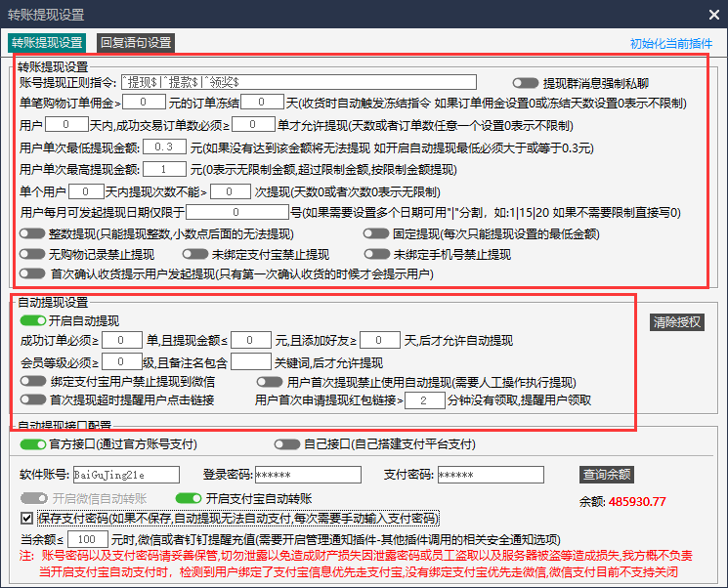This screenshot has height=588, width=728.
Task: Click the 初始化当前插件 link
Action: pos(671,44)
